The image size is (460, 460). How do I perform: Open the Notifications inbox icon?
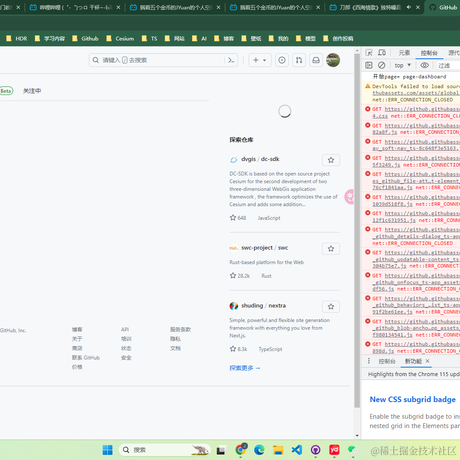click(316, 60)
